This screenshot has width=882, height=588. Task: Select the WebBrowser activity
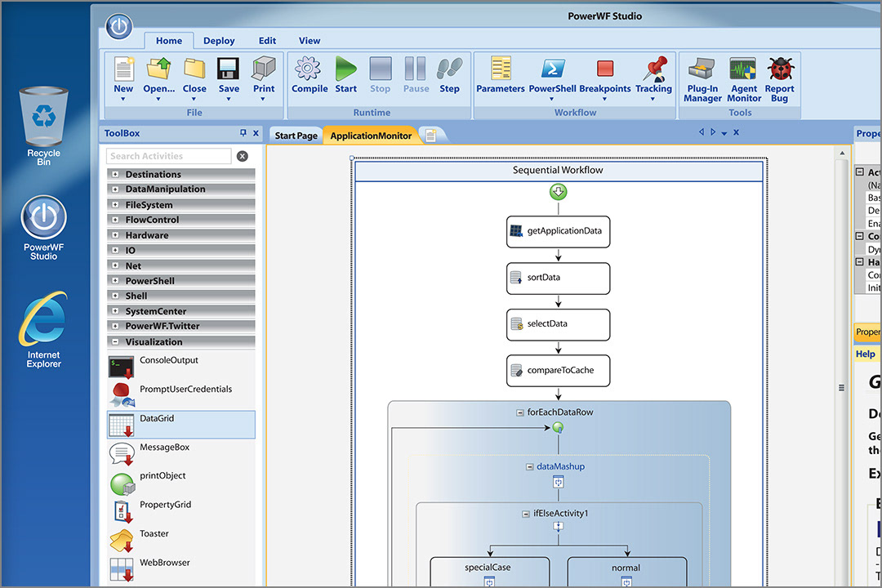pos(180,569)
